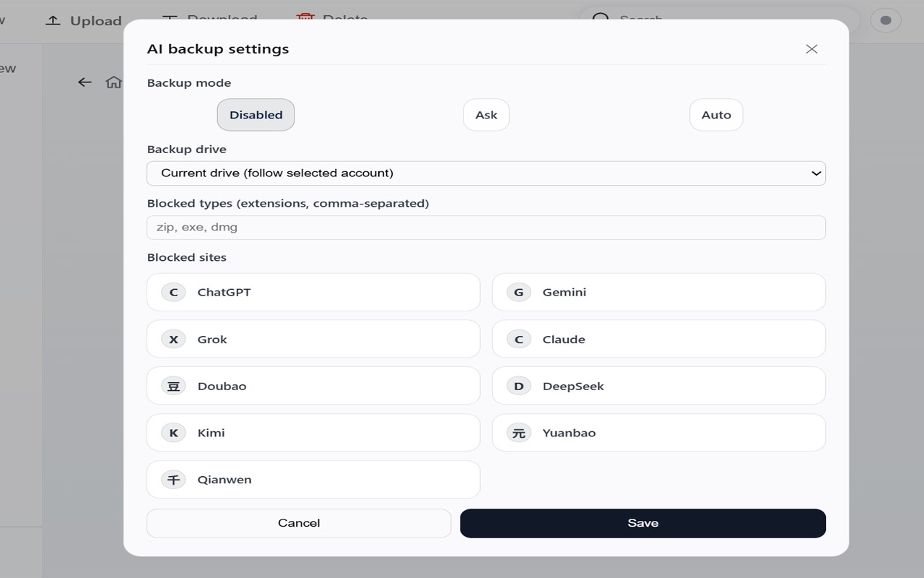924x578 pixels.
Task: Toggle Claude in blocked sites
Action: coord(659,340)
